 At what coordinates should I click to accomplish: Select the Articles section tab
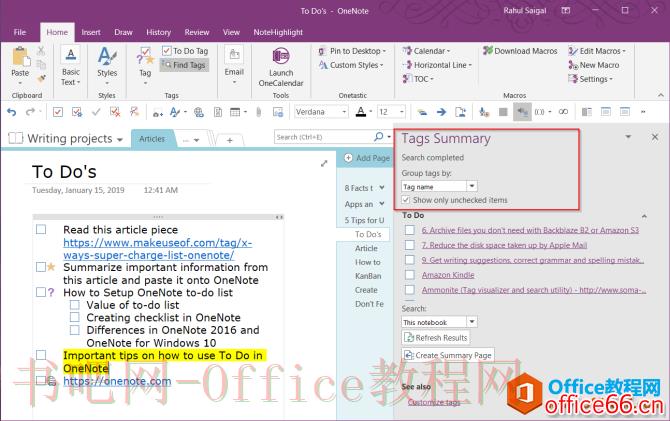(x=152, y=138)
